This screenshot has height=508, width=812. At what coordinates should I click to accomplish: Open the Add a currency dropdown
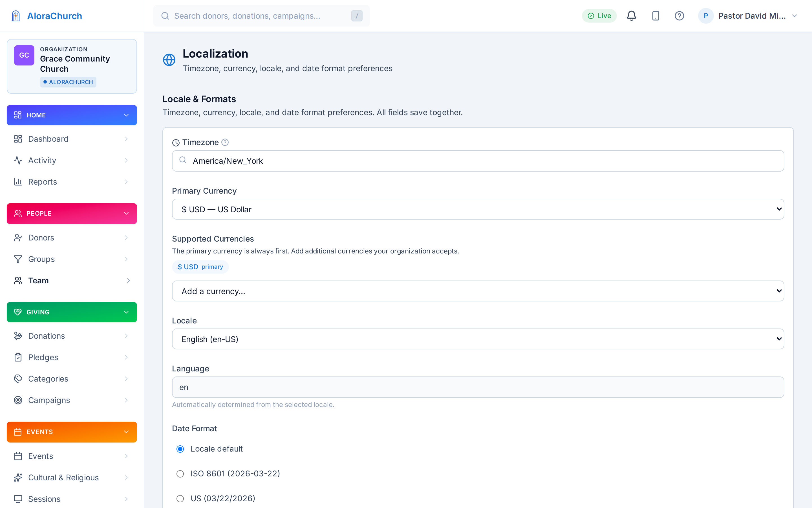[478, 291]
